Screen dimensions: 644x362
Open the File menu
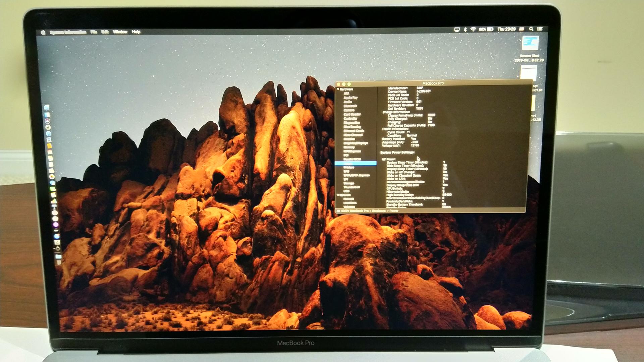tap(94, 32)
